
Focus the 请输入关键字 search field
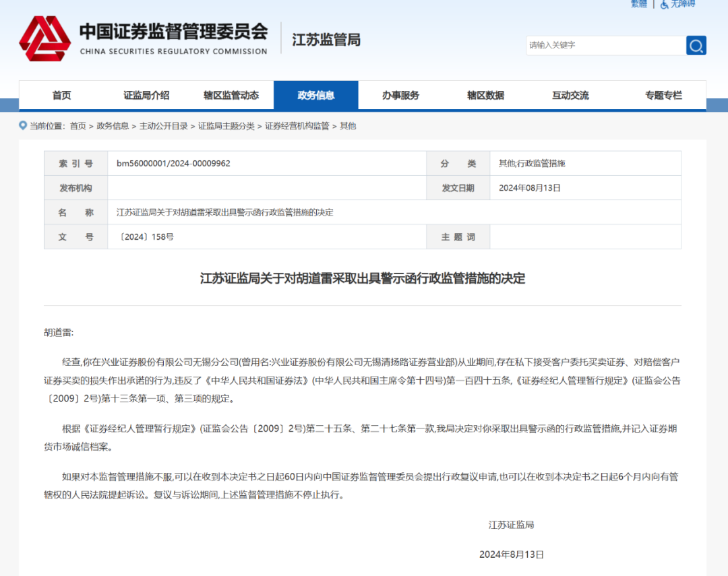605,46
